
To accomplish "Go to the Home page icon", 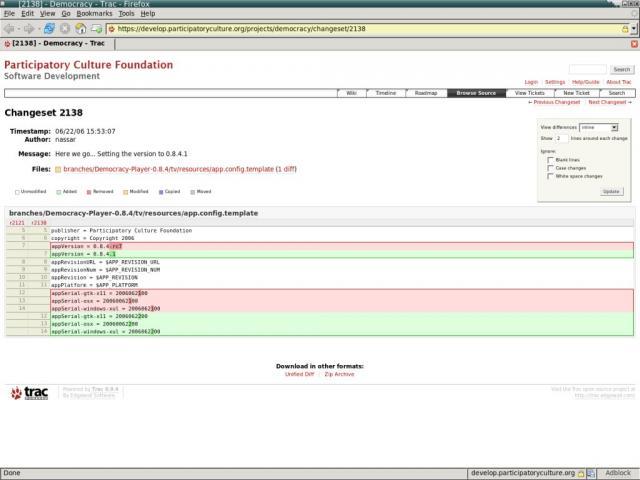I will point(80,29).
